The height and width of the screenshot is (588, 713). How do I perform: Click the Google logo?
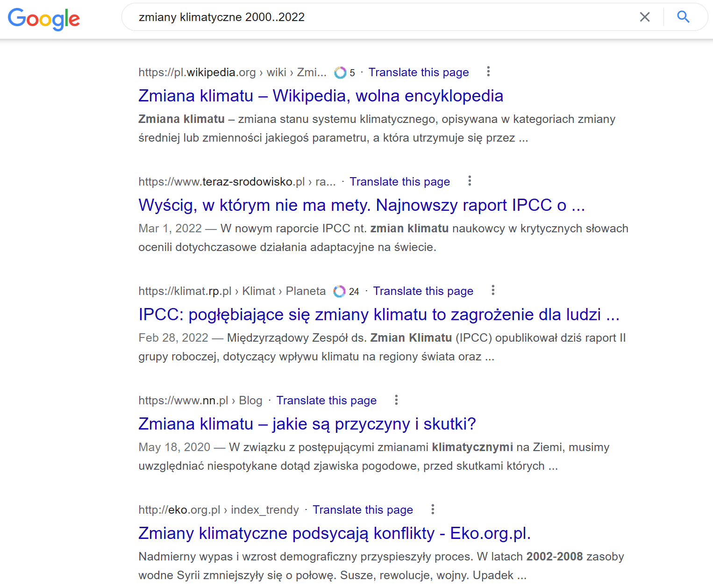point(44,19)
